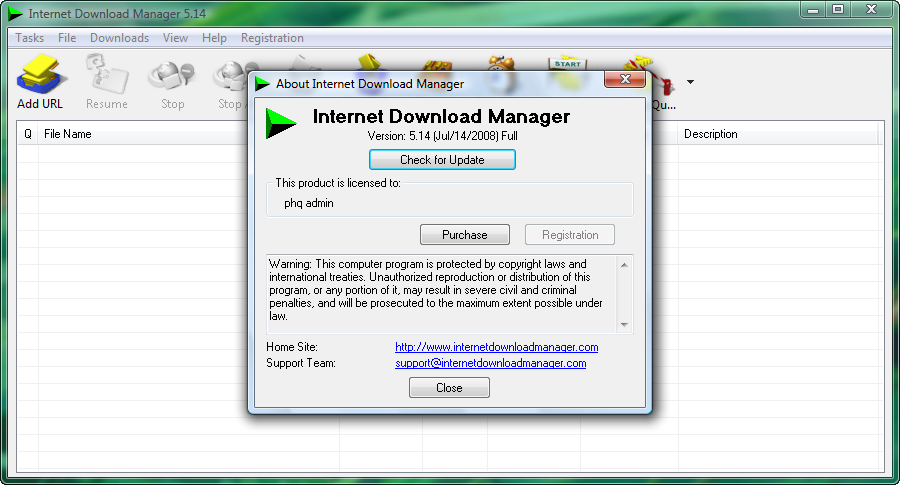Click the Add URL toolbar icon
Screen dimensions: 900x485
[x=39, y=80]
